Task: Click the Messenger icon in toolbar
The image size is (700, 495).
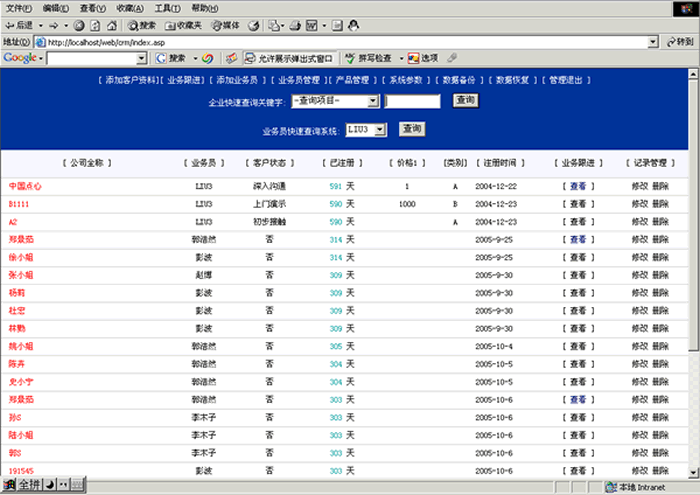Action: 354,25
